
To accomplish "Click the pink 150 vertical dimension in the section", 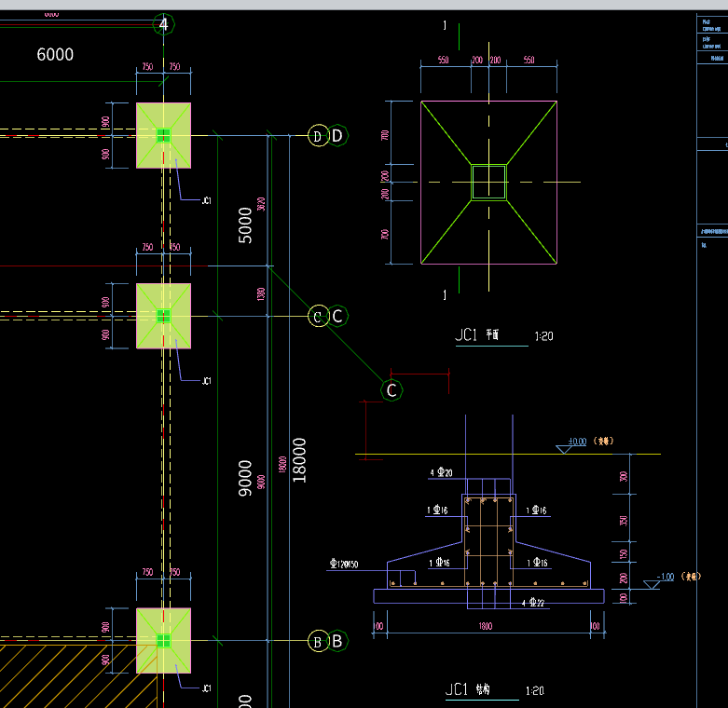I will [624, 554].
